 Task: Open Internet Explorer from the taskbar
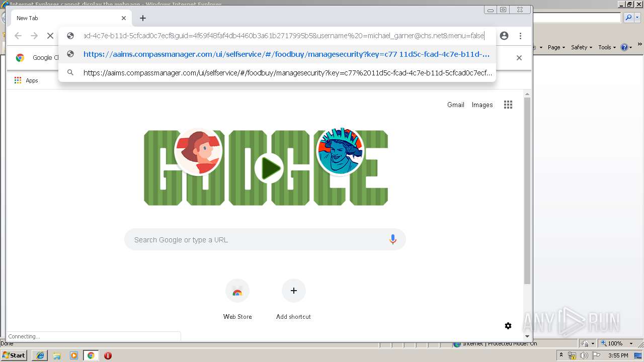tap(40, 355)
